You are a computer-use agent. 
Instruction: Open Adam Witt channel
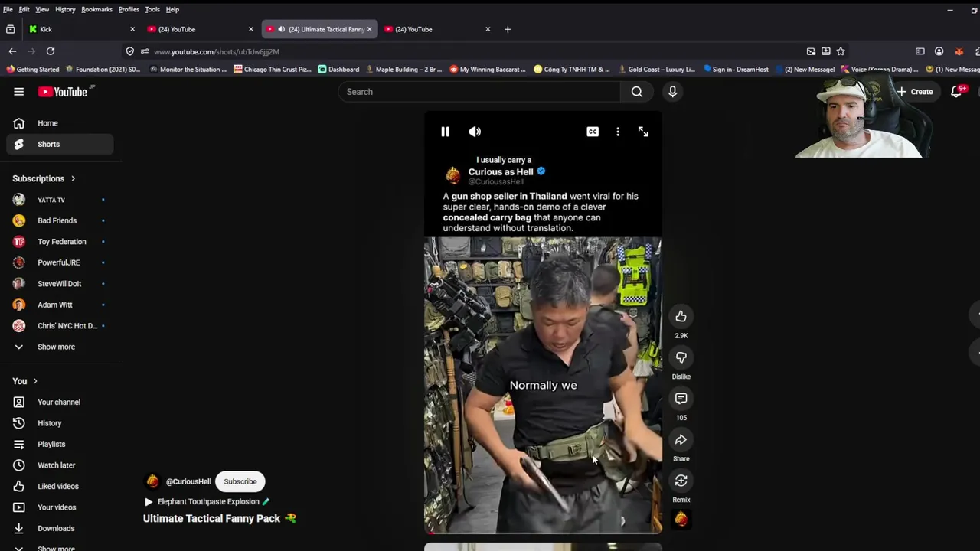(x=60, y=305)
